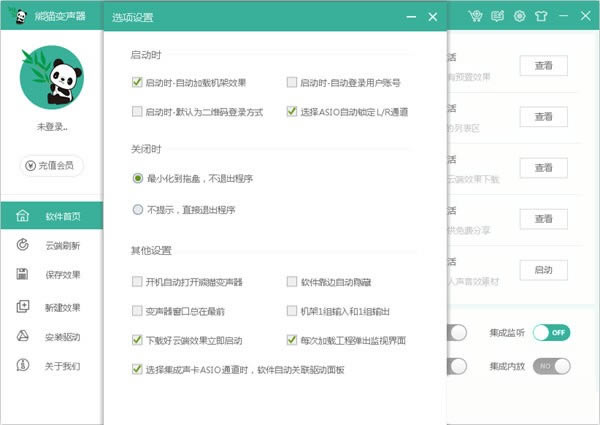
Task: Select 软件首页 in the sidebar
Action: click(52, 216)
